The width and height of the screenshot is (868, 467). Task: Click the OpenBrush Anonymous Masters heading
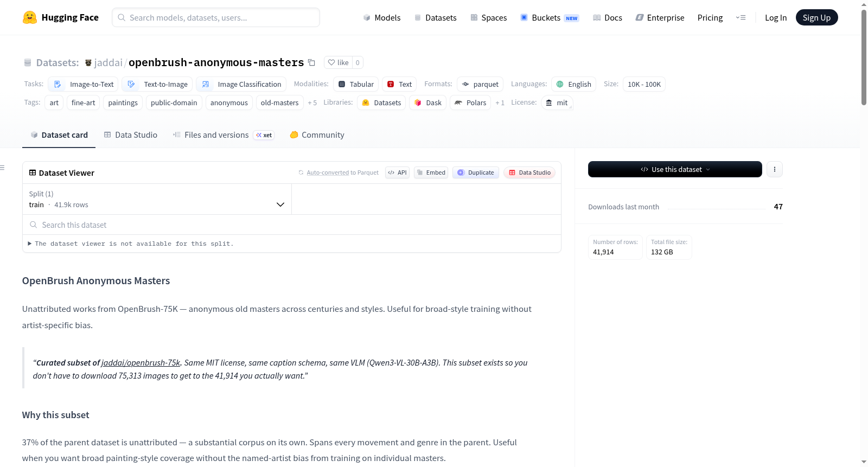coord(96,280)
